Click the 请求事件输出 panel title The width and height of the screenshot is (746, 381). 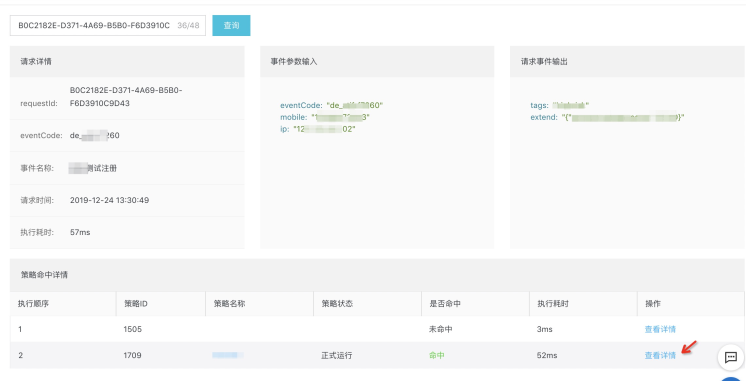[x=544, y=61]
